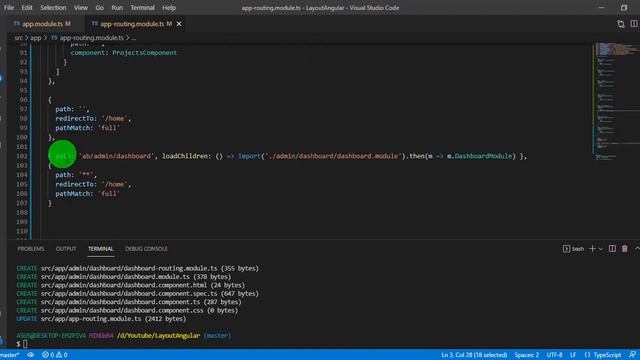The height and width of the screenshot is (360, 640).
Task: Click the eye watch icon in status bar
Action: click(x=31, y=355)
